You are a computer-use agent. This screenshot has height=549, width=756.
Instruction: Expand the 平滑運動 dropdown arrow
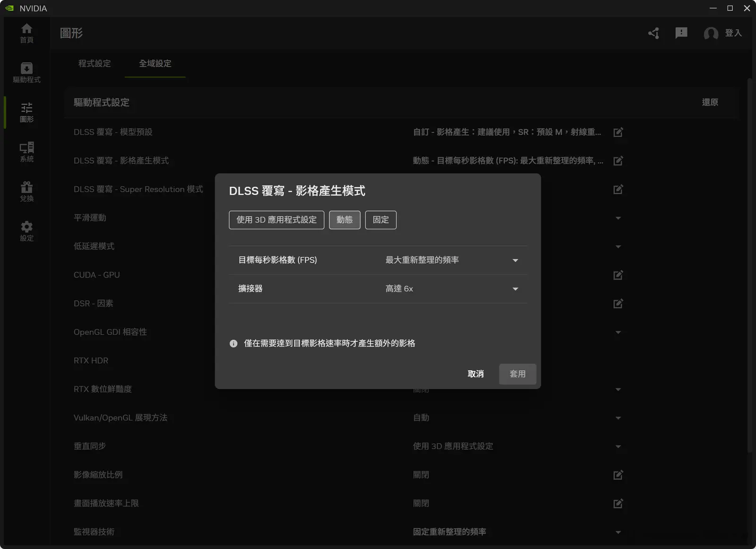[618, 218]
